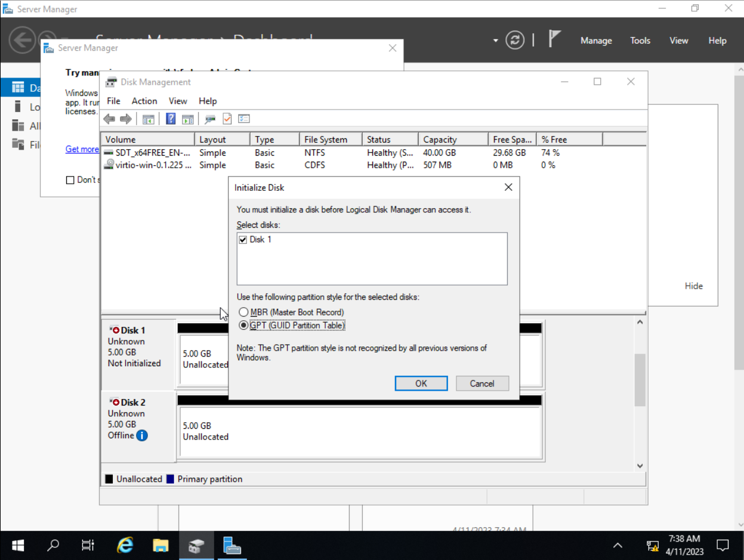Image resolution: width=744 pixels, height=560 pixels.
Task: Select the SDT_x64FREE_EN volume row
Action: [373, 153]
